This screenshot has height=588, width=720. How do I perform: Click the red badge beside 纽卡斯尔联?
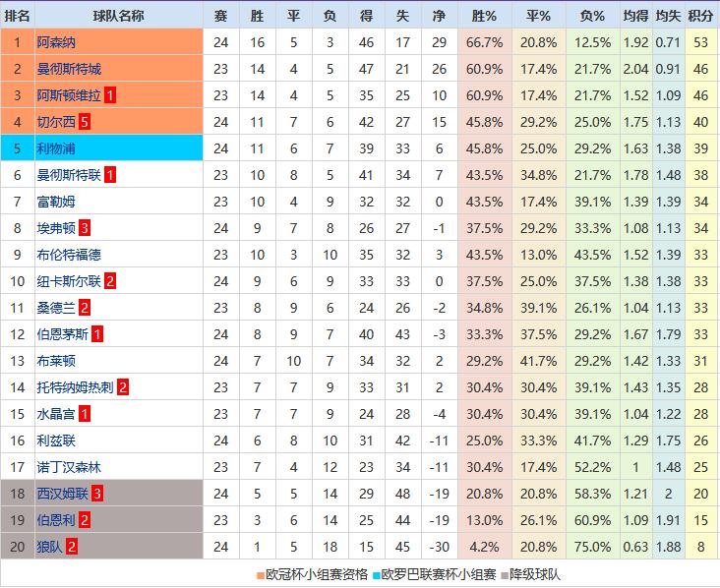111,281
